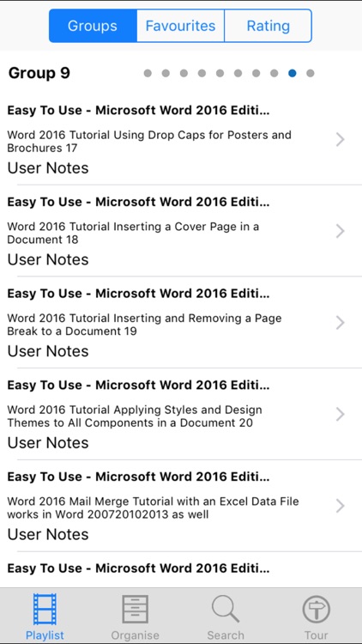
Task: Select the second page indicator dot
Action: point(166,73)
